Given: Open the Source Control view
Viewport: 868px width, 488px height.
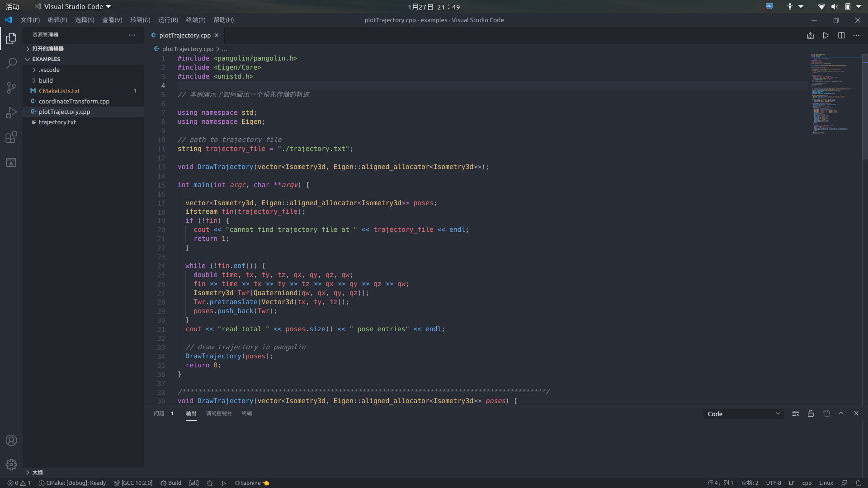Looking at the screenshot, I should pyautogui.click(x=11, y=88).
